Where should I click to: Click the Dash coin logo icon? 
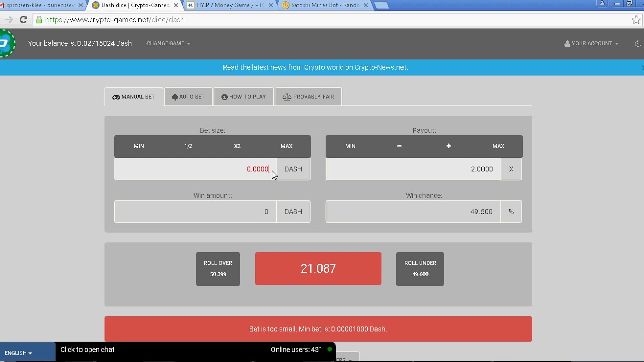point(6,43)
